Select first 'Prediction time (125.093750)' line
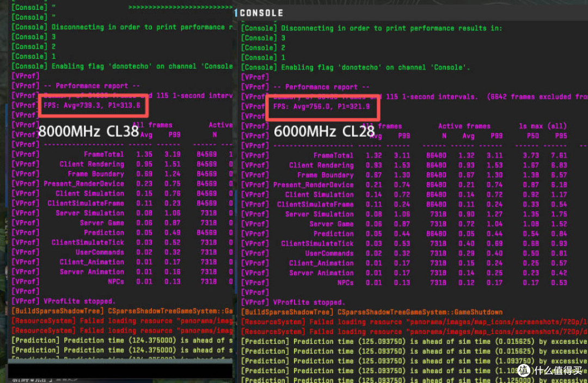588x383 pixels. click(414, 342)
